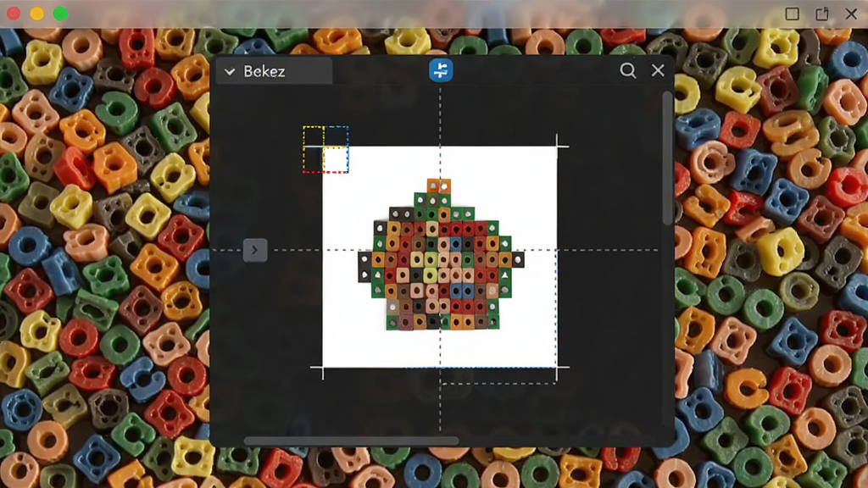The height and width of the screenshot is (488, 868).
Task: Close the Bekez panel
Action: pos(658,70)
